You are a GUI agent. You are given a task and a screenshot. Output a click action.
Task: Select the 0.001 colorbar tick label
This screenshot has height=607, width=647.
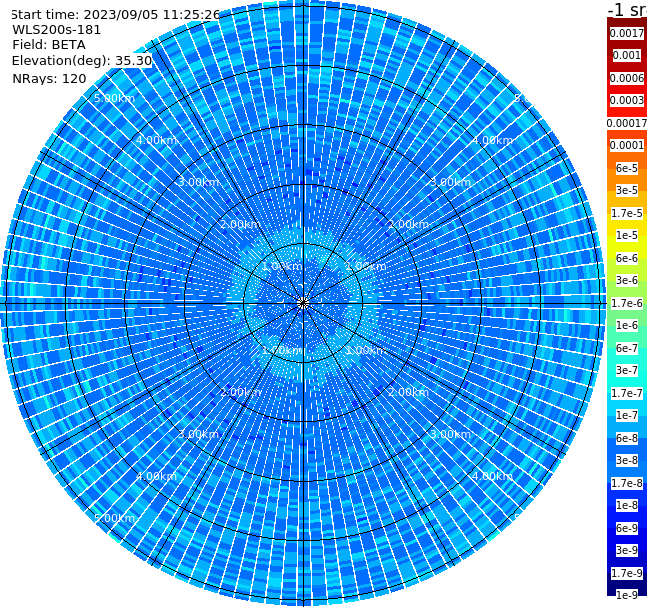[627, 55]
